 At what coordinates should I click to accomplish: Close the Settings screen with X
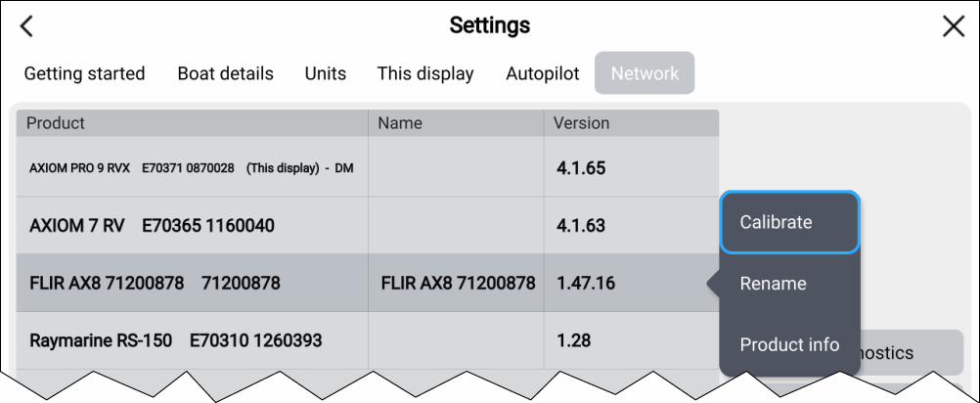[953, 26]
